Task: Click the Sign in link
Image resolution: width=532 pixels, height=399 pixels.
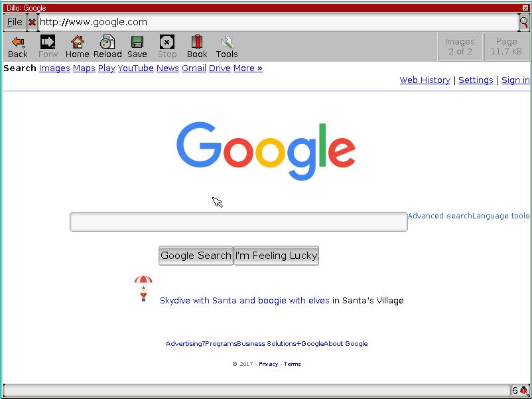Action: coord(515,80)
